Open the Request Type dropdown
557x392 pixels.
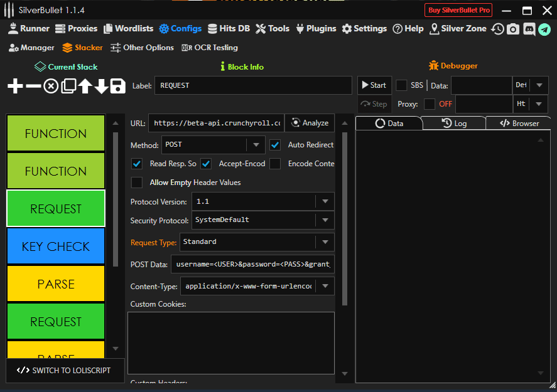(325, 242)
